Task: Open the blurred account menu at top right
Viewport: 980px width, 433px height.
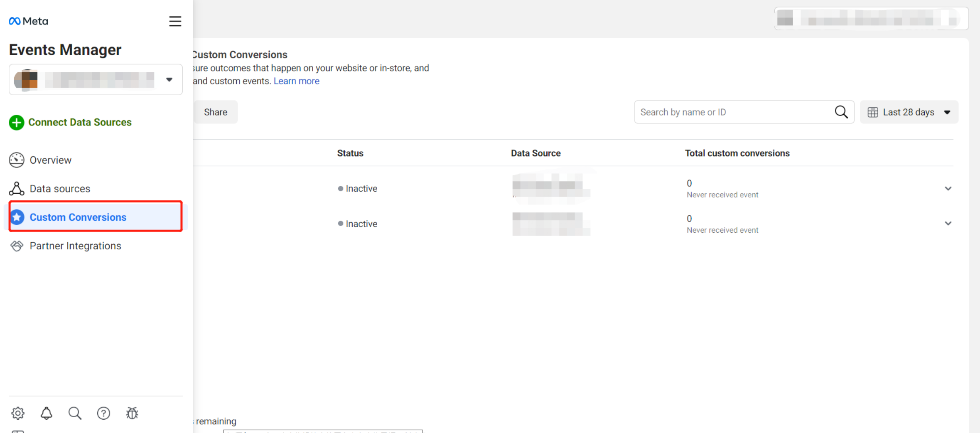Action: click(x=871, y=18)
